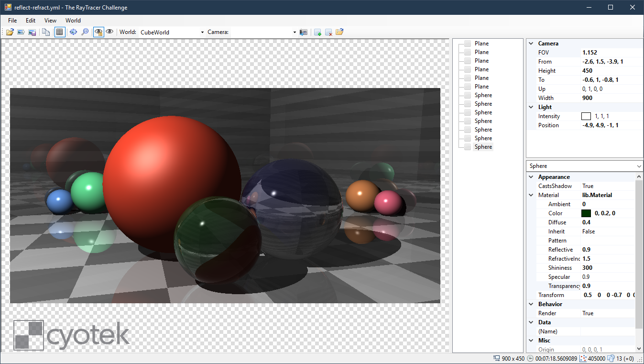Collapse the Camera properties section
The image size is (644, 364).
point(531,43)
